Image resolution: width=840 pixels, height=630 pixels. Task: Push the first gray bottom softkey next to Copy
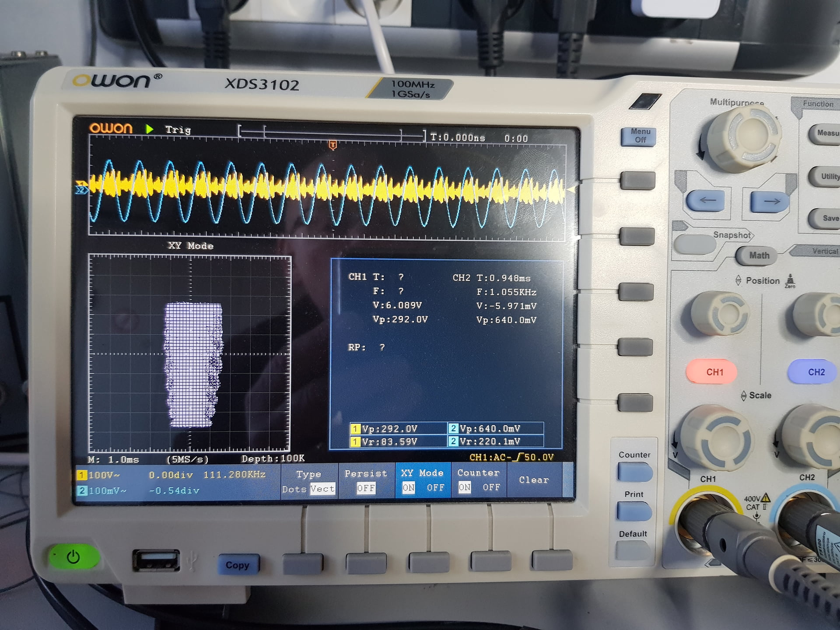(303, 564)
